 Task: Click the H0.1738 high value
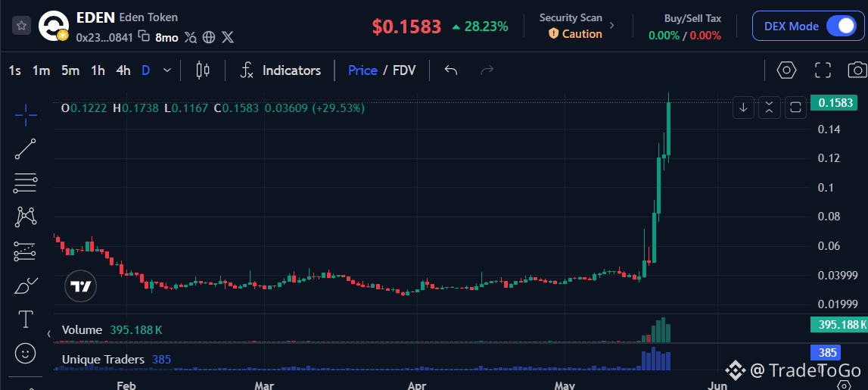135,108
